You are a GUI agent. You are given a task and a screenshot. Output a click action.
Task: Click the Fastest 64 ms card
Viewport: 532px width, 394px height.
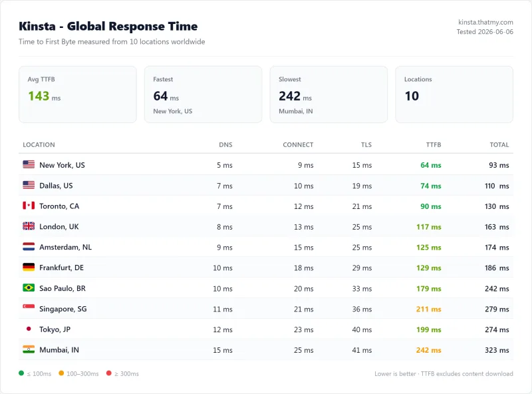click(x=203, y=95)
